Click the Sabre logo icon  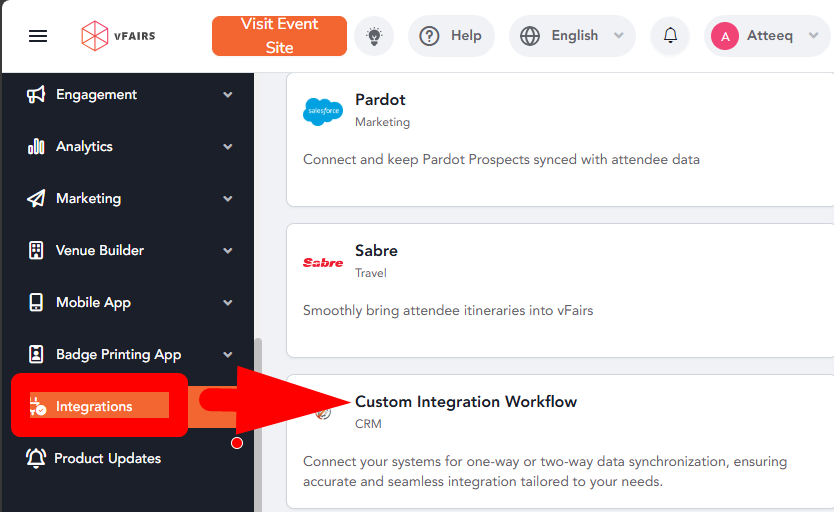click(x=323, y=262)
